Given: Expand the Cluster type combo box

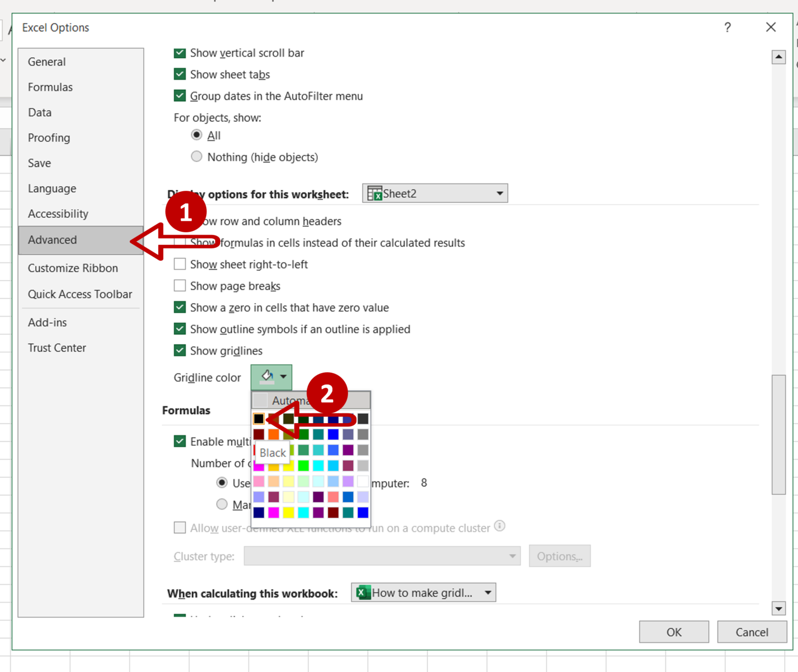Looking at the screenshot, I should pyautogui.click(x=382, y=556).
